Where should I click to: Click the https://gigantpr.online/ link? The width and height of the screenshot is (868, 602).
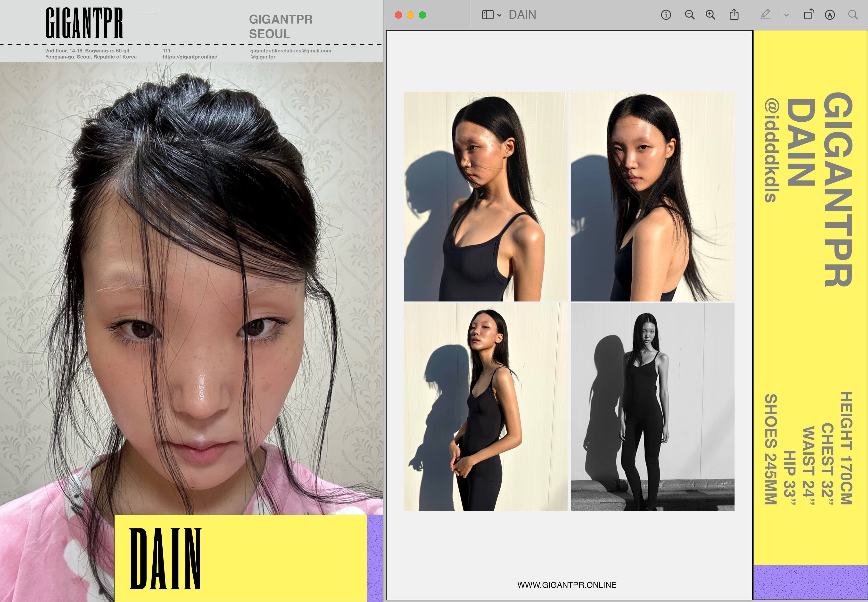(x=190, y=57)
